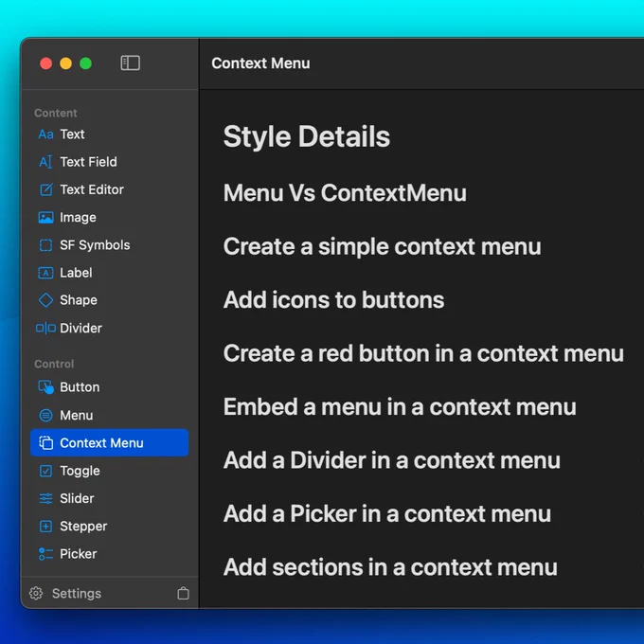
Task: Click the Aa icon beside Text
Action: click(x=45, y=134)
